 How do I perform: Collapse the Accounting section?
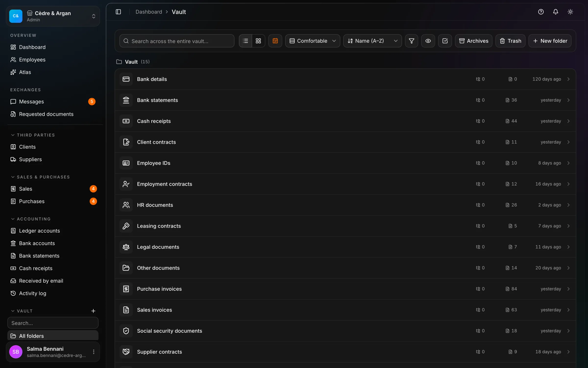click(31, 219)
